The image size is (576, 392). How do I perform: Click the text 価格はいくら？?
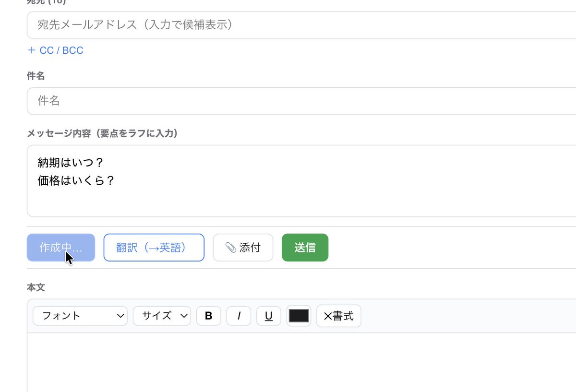(x=76, y=181)
